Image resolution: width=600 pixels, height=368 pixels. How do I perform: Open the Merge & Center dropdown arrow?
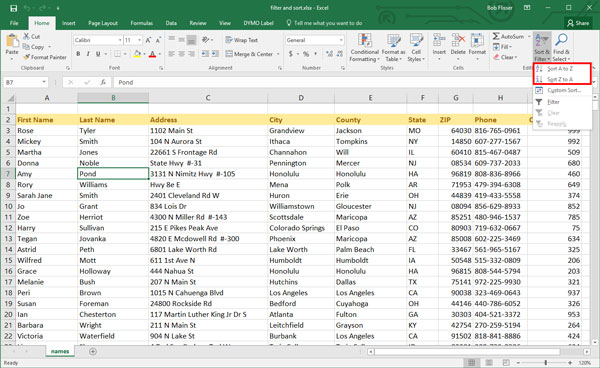[x=278, y=54]
